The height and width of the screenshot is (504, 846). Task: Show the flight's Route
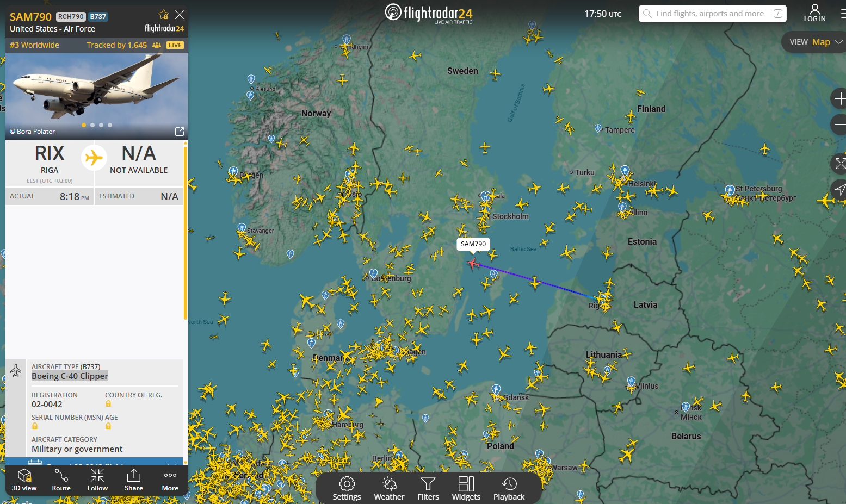point(61,480)
